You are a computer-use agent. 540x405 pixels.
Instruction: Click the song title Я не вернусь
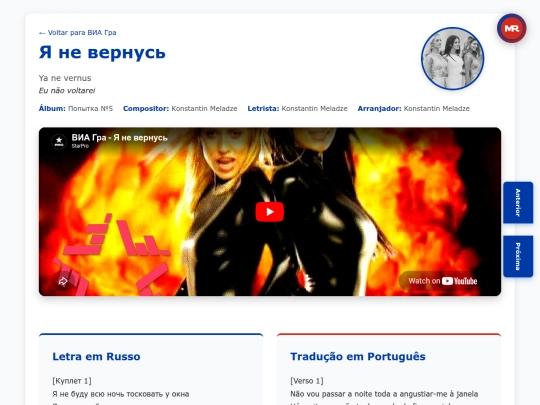click(x=102, y=53)
